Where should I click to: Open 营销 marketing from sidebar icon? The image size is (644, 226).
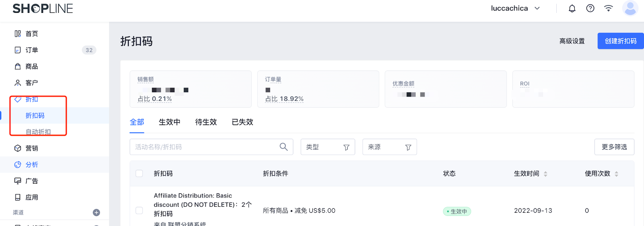18,148
